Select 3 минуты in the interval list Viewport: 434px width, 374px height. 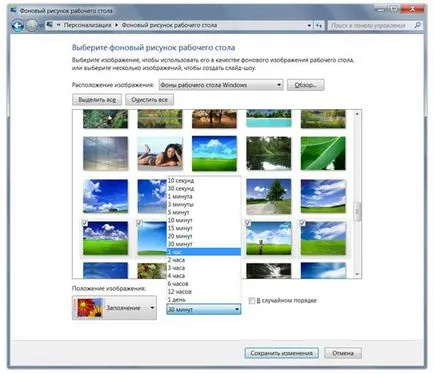pyautogui.click(x=203, y=204)
